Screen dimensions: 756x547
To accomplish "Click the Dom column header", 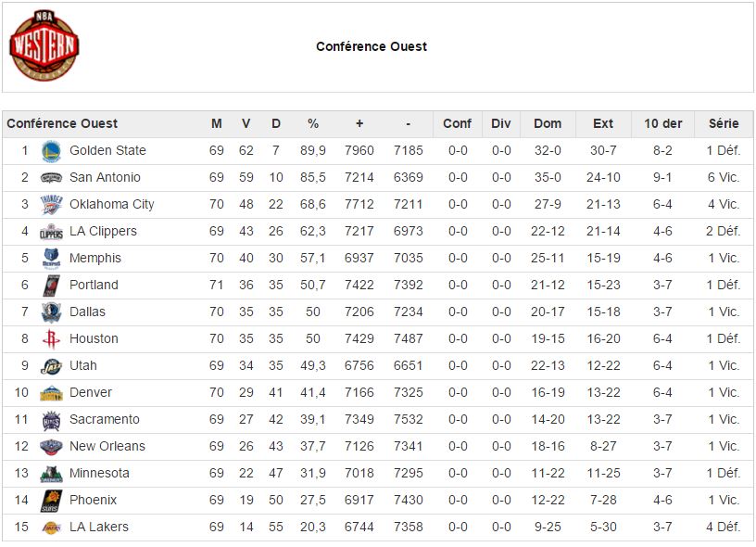I will (x=548, y=124).
